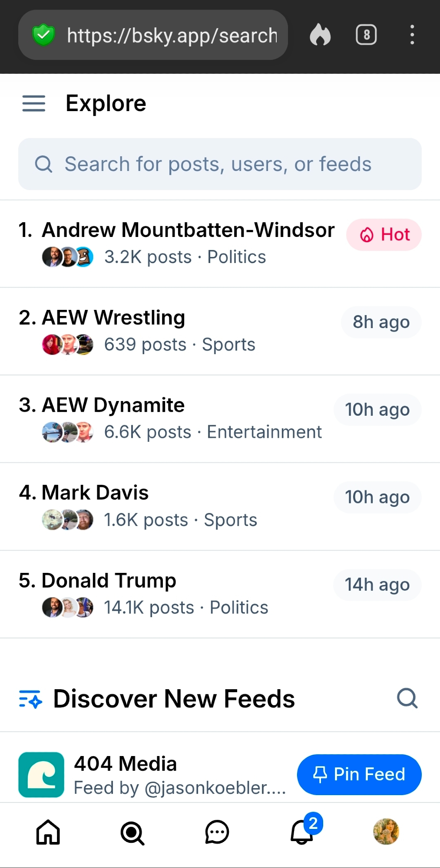Open Notifications bell with 2 badge
The width and height of the screenshot is (440, 868).
coord(302,832)
